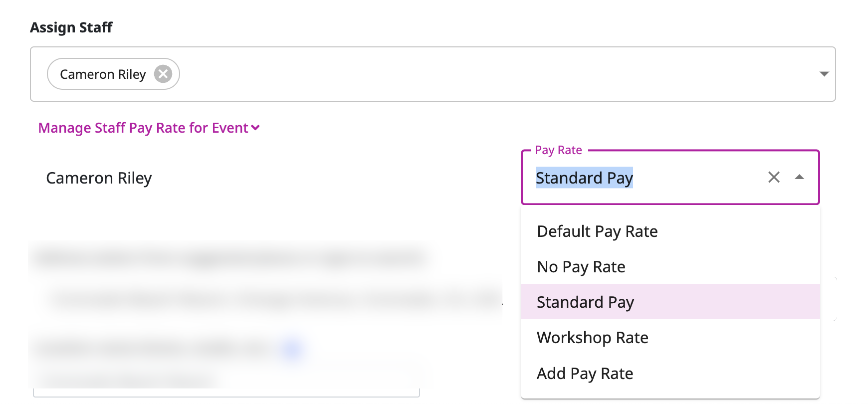Click Cameron Riley's name in the pay rate row
This screenshot has height=404, width=868.
tap(99, 178)
